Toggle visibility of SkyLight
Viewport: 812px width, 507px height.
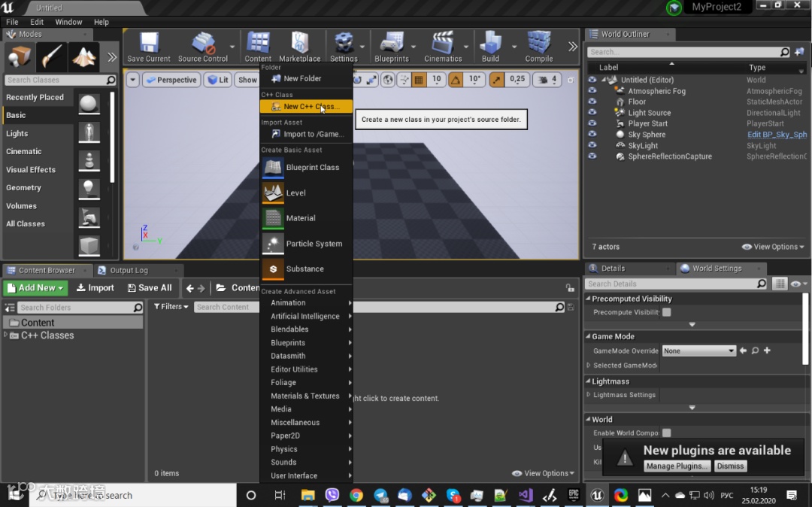(592, 145)
